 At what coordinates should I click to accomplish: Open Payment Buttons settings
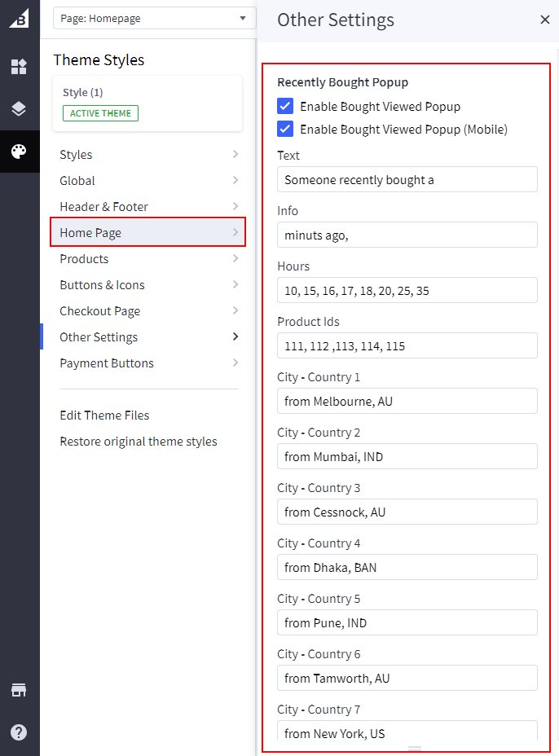(x=107, y=363)
